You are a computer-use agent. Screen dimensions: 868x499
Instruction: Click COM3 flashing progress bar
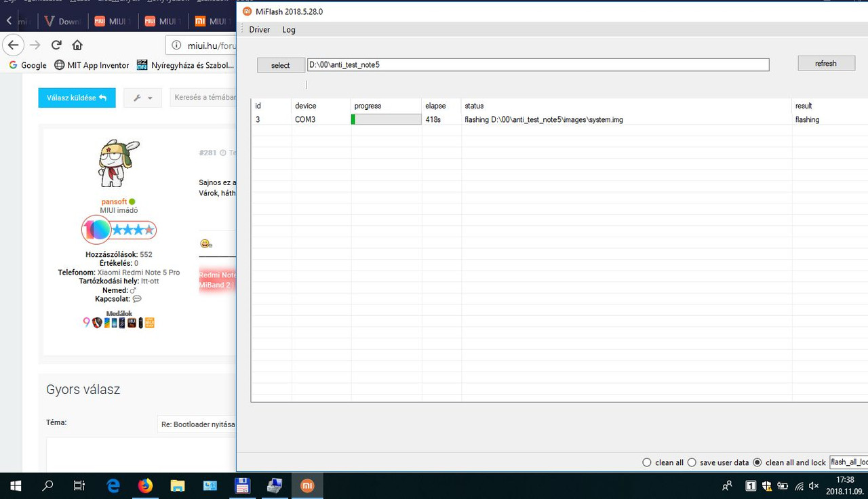coord(386,119)
